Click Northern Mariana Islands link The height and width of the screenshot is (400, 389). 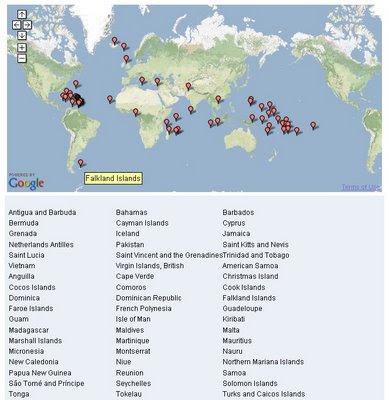(x=263, y=362)
